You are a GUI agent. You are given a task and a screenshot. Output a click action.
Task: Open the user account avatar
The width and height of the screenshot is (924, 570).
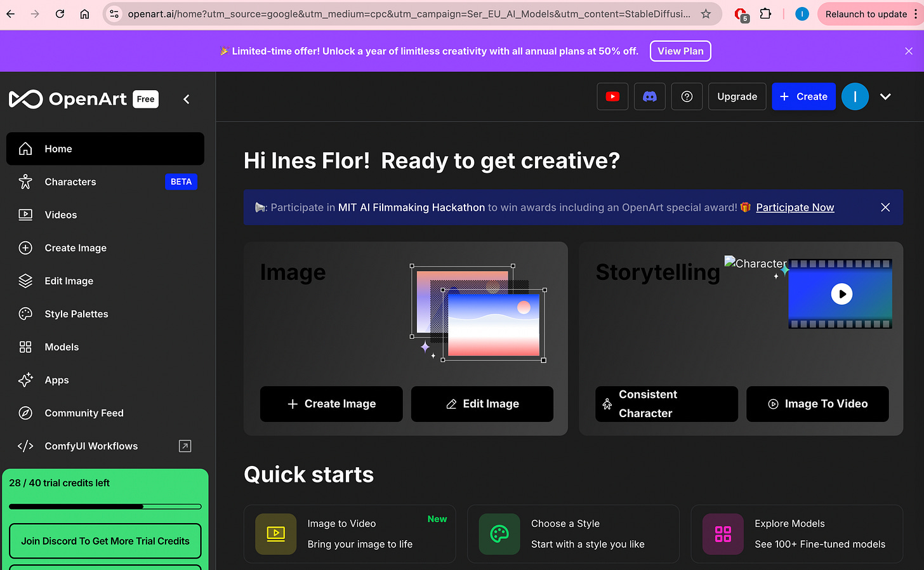pos(855,96)
